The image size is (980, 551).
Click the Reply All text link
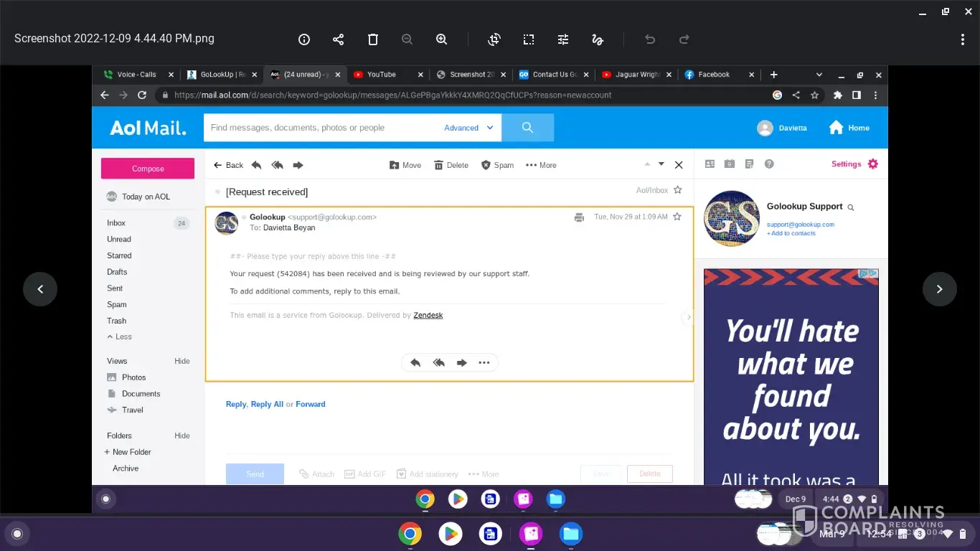pyautogui.click(x=267, y=404)
